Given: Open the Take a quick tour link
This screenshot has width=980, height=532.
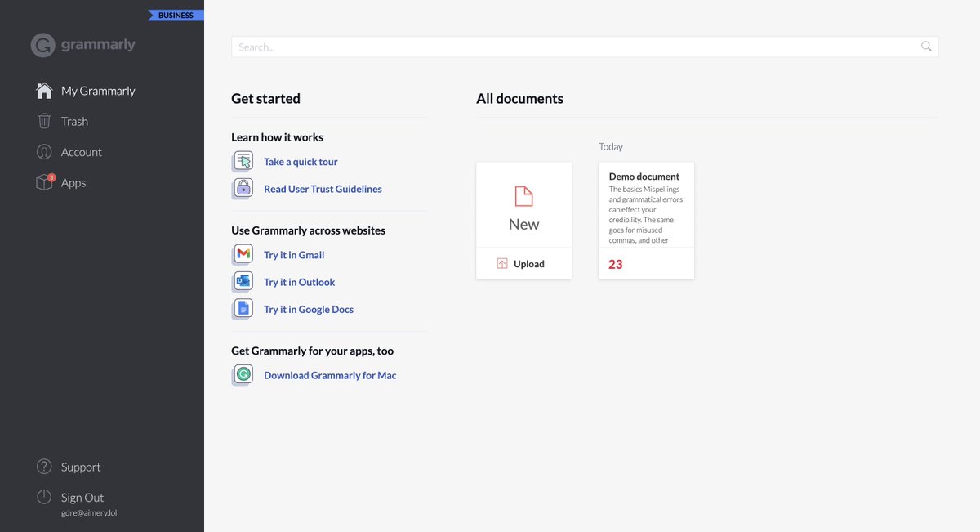Looking at the screenshot, I should (x=301, y=162).
